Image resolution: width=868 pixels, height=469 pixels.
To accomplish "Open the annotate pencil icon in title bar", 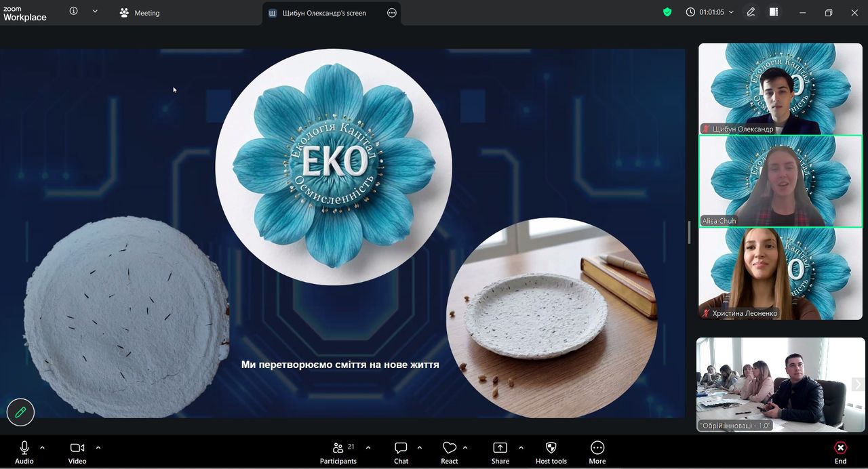I will click(x=751, y=12).
